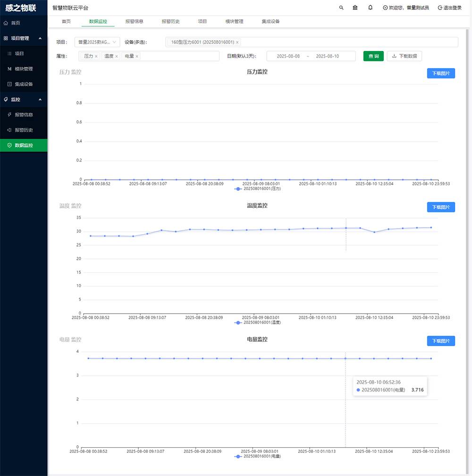Click the institution building icon in header
Viewport: 472px width, 476px height.
tap(355, 8)
